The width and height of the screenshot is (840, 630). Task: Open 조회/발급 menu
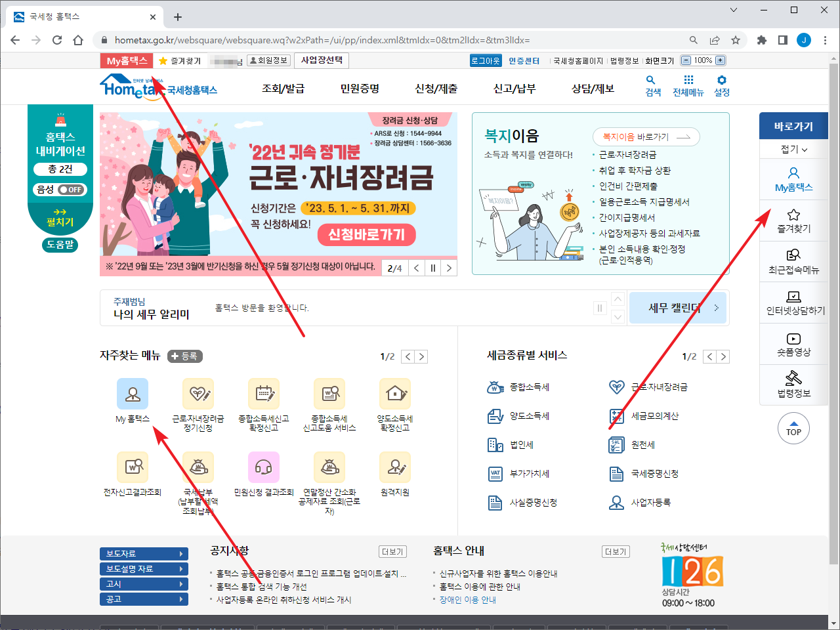point(283,89)
